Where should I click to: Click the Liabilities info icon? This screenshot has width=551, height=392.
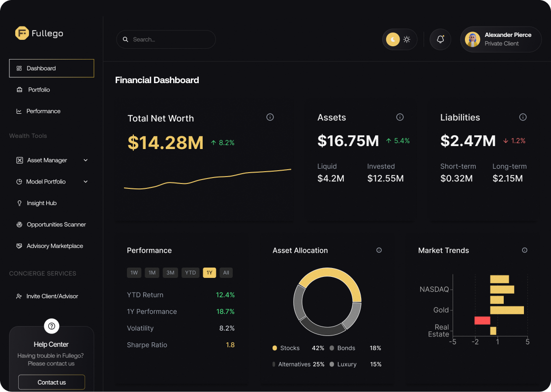point(523,117)
